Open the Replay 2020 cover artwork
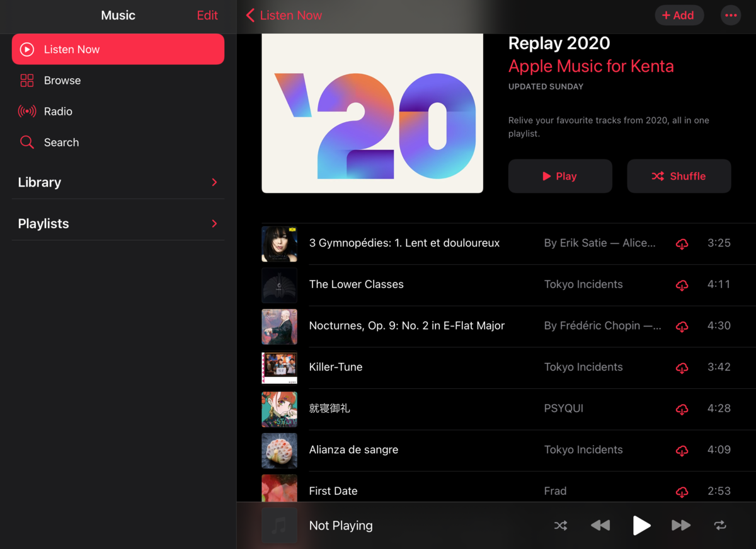Image resolution: width=756 pixels, height=549 pixels. tap(372, 113)
